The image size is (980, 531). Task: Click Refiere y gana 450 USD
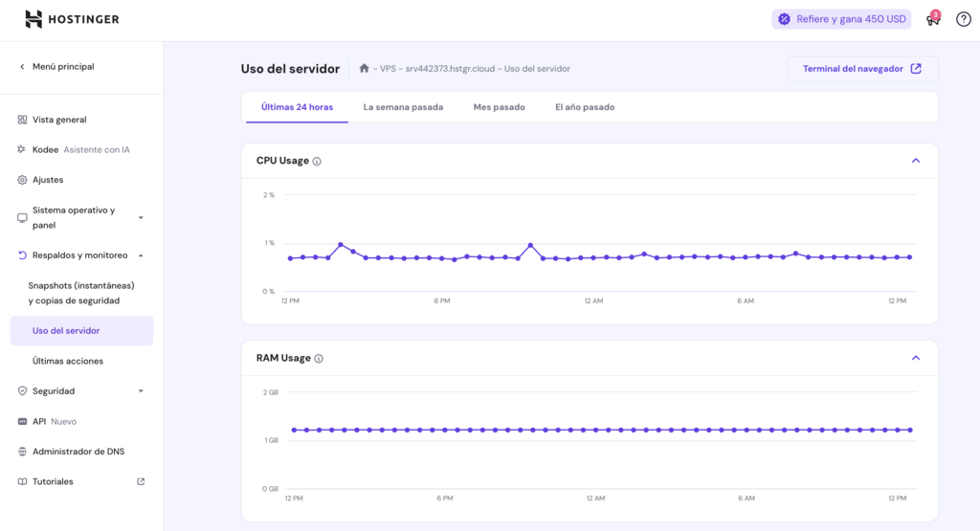[841, 19]
